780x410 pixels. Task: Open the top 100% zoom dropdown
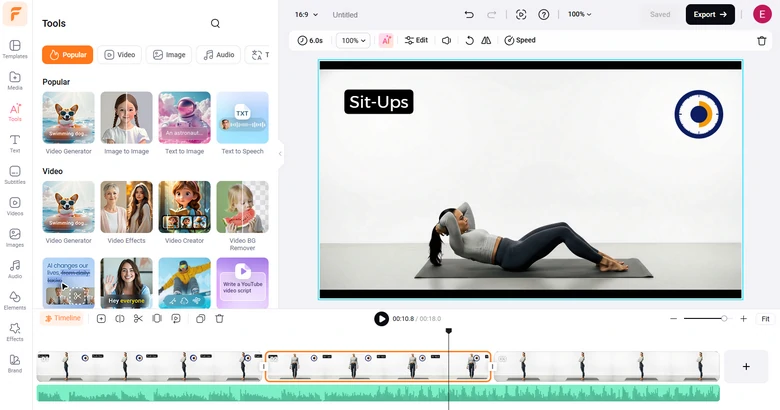[x=580, y=14]
